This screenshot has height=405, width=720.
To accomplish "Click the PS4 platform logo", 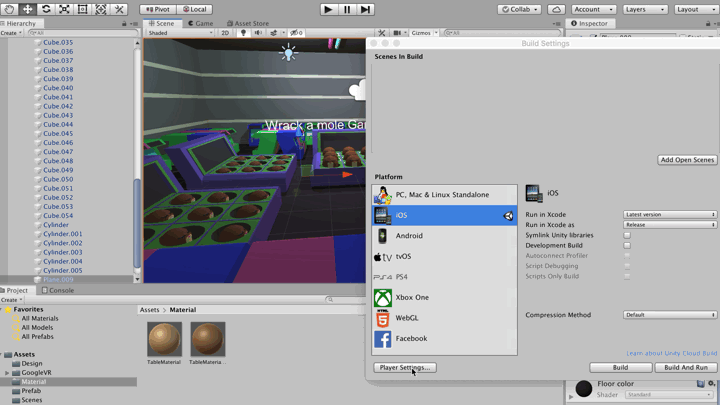I will [382, 277].
